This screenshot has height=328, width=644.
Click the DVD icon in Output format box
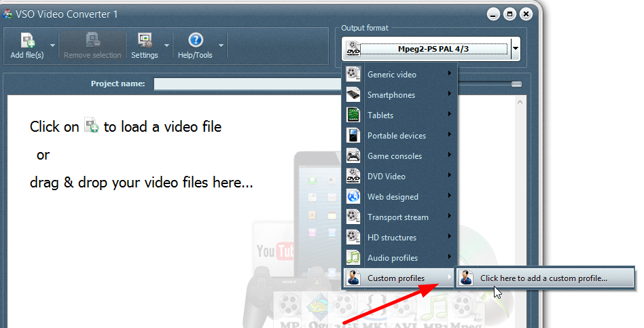pos(353,48)
